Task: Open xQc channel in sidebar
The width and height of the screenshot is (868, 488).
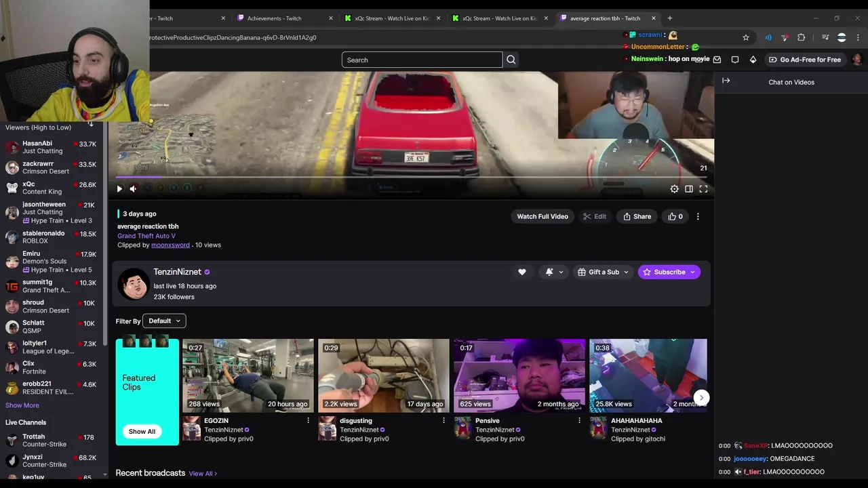Action: [x=53, y=188]
